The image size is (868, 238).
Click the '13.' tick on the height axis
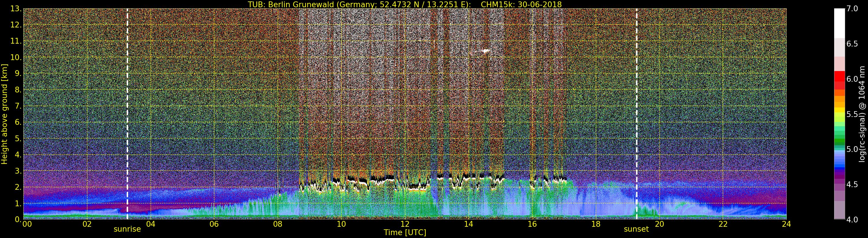[x=16, y=9]
